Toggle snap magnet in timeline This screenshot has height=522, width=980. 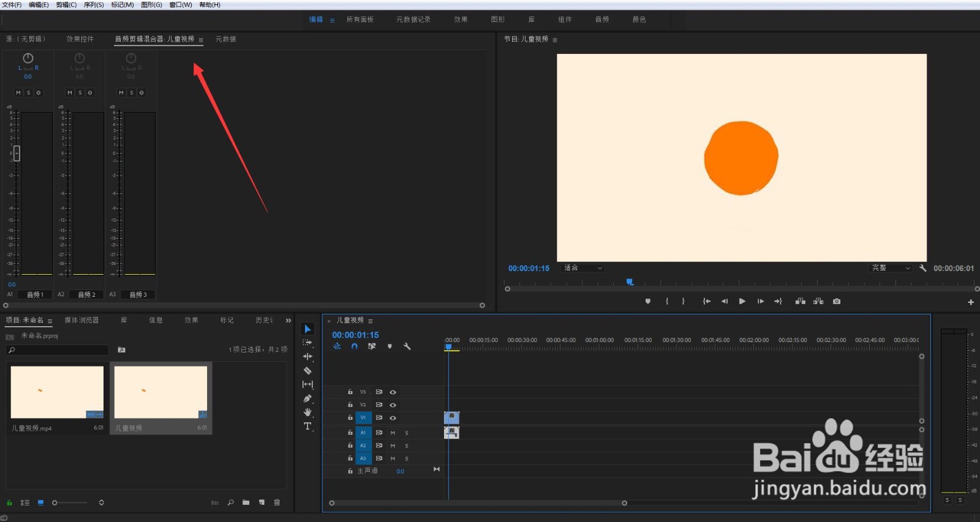pos(354,346)
